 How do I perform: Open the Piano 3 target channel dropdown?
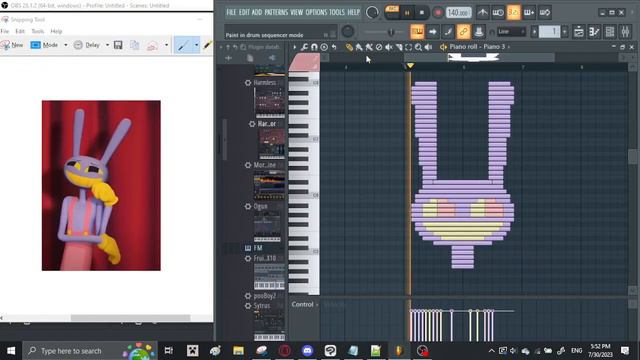[478, 47]
